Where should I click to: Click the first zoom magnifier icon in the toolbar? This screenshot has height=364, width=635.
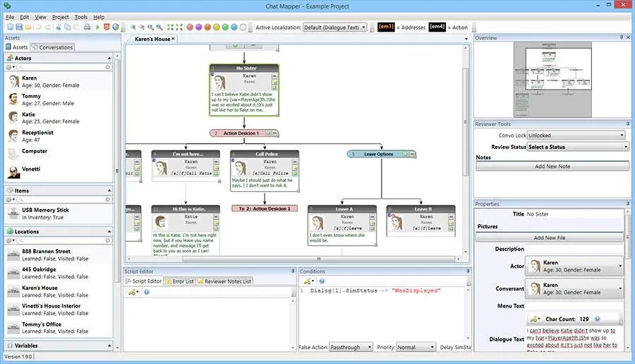point(133,27)
